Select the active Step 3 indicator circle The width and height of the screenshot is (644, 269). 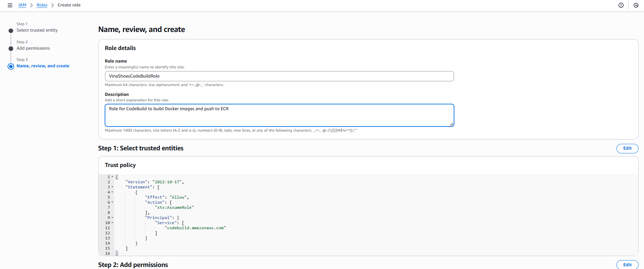pos(11,66)
